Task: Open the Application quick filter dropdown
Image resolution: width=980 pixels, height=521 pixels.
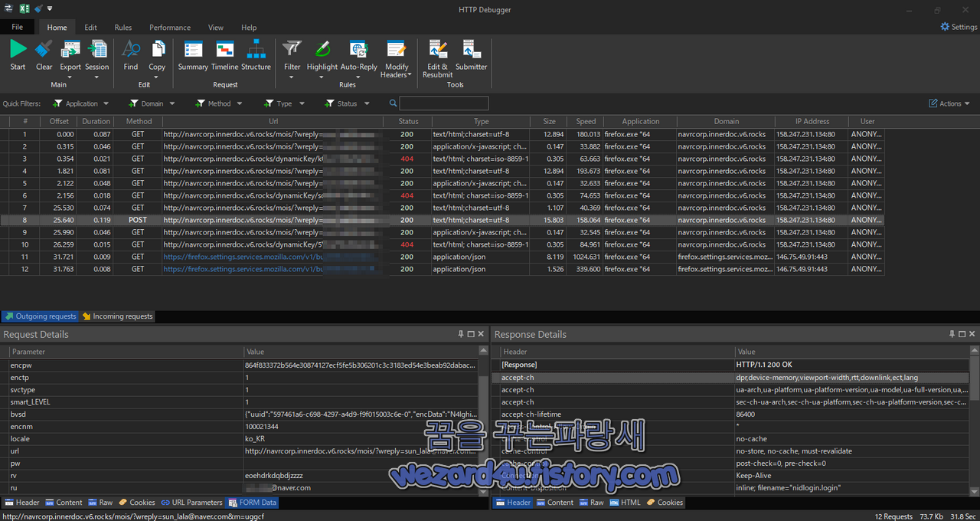Action: pos(82,103)
